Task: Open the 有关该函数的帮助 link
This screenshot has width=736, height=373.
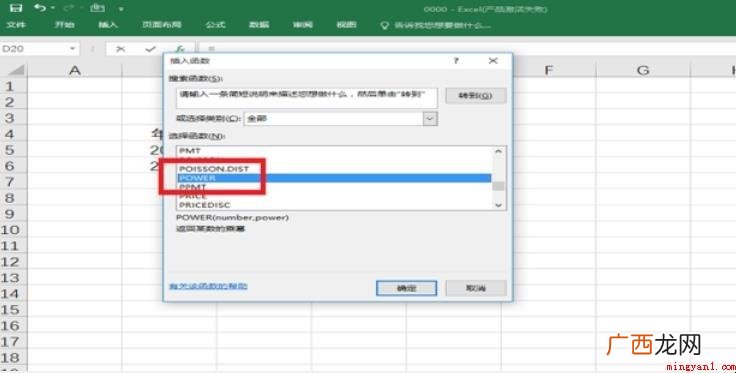Action: point(208,286)
